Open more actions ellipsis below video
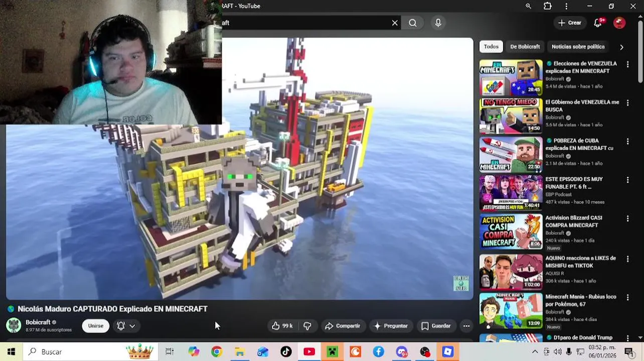Screen dimensions: 644x361 coord(466,326)
